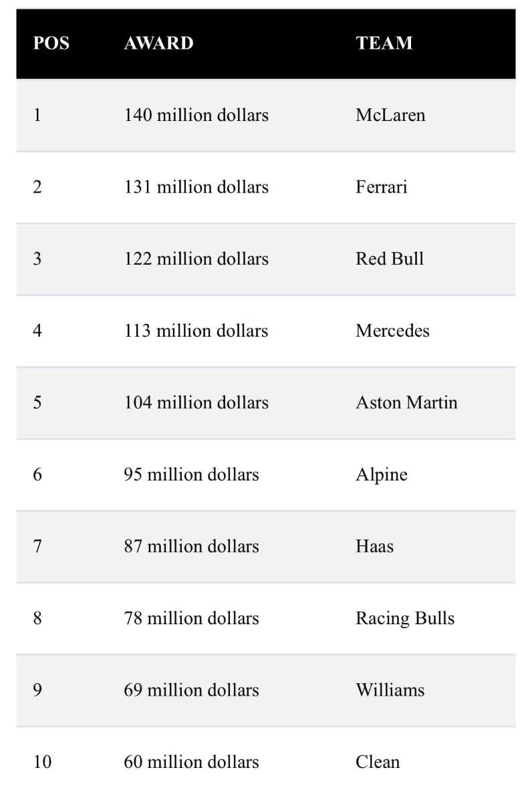The width and height of the screenshot is (532, 802).
Task: Click the Mercedes team name
Action: coord(392,331)
